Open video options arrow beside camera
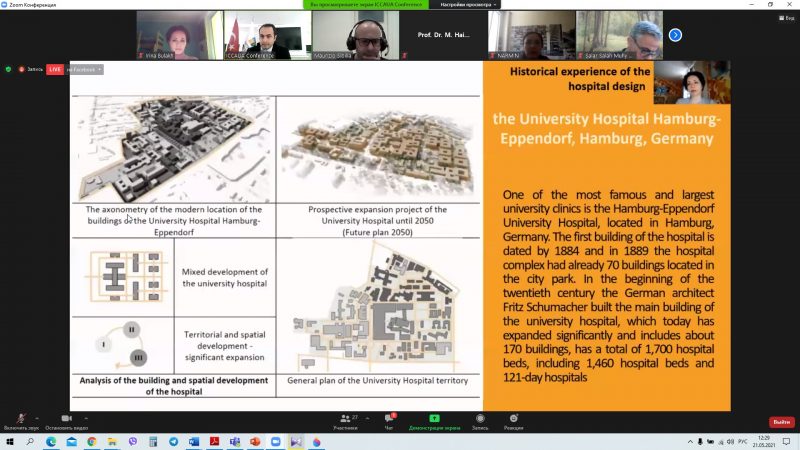The width and height of the screenshot is (800, 450). point(86,418)
